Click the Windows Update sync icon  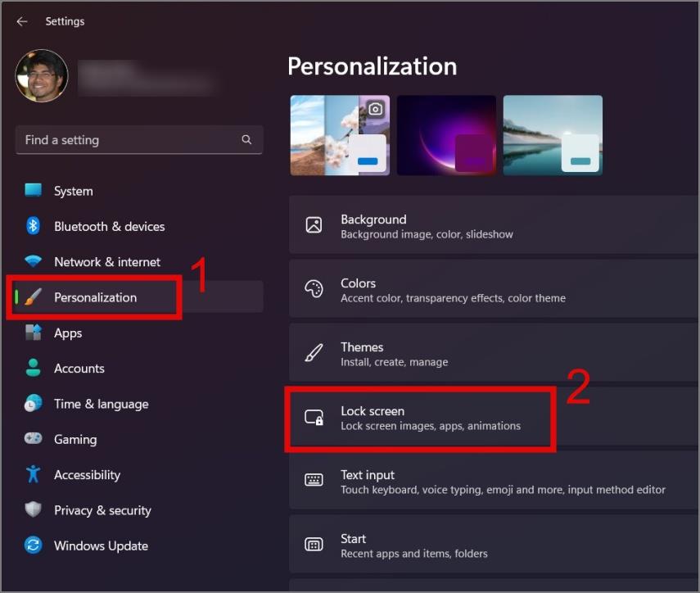tap(33, 545)
